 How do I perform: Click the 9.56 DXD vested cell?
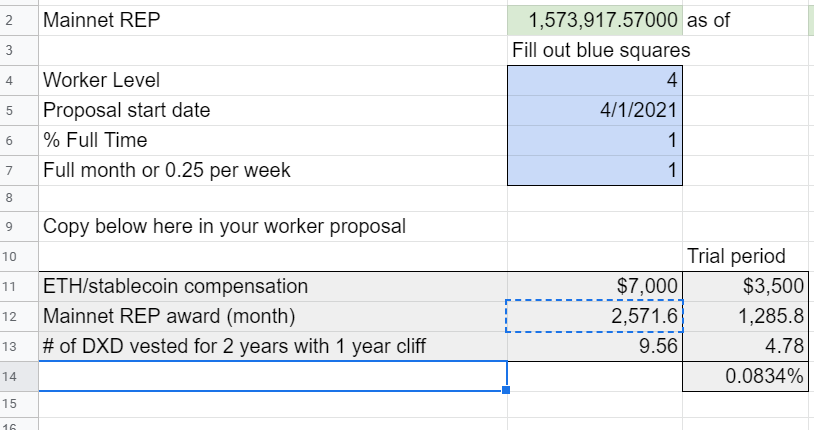595,346
